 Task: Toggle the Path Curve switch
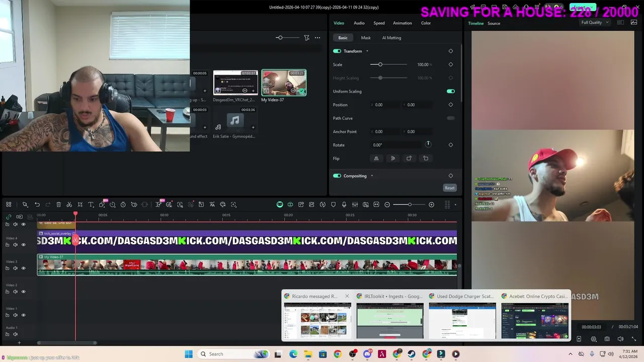point(451,118)
